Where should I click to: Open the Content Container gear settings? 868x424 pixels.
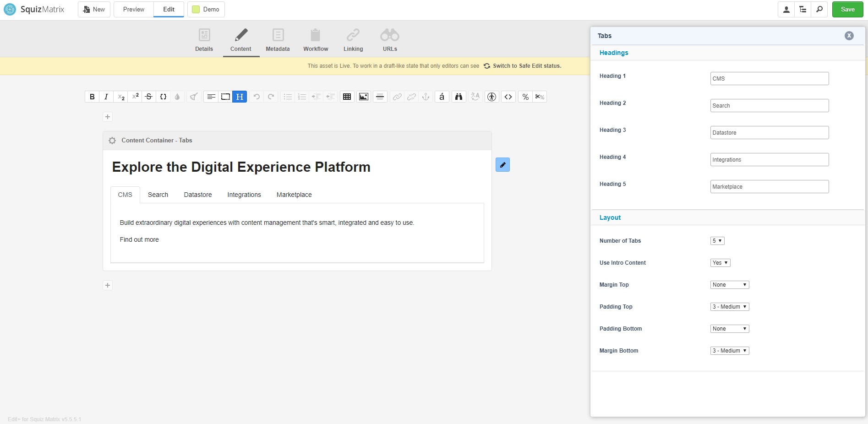(112, 141)
